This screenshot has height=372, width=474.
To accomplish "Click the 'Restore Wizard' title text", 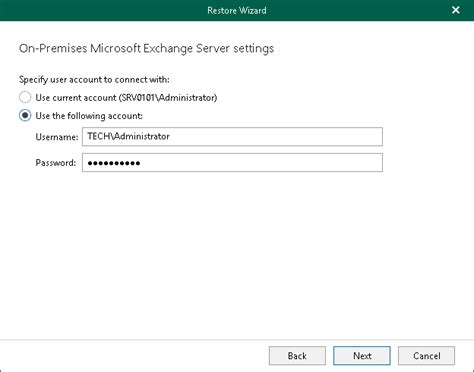I will pyautogui.click(x=237, y=11).
